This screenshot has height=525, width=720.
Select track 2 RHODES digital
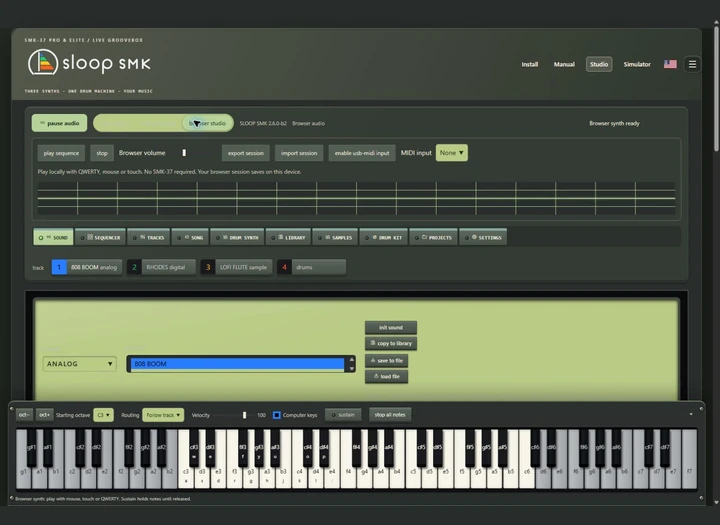click(x=161, y=267)
